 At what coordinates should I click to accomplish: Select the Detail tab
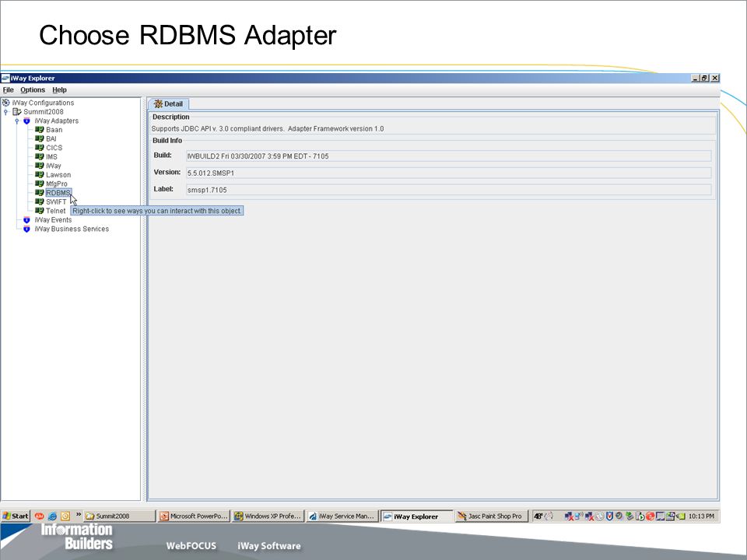pos(168,103)
